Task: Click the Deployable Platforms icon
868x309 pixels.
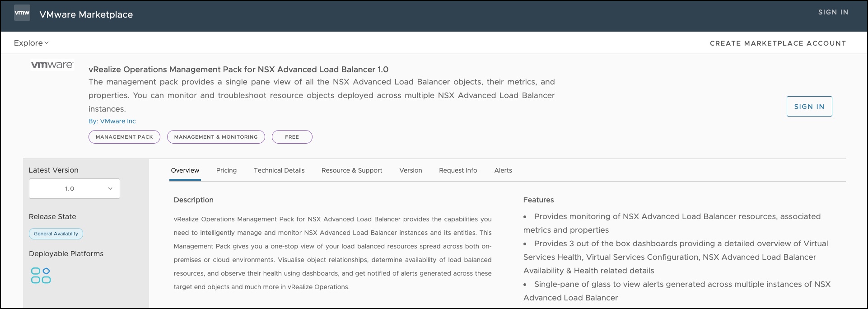Action: [x=41, y=275]
